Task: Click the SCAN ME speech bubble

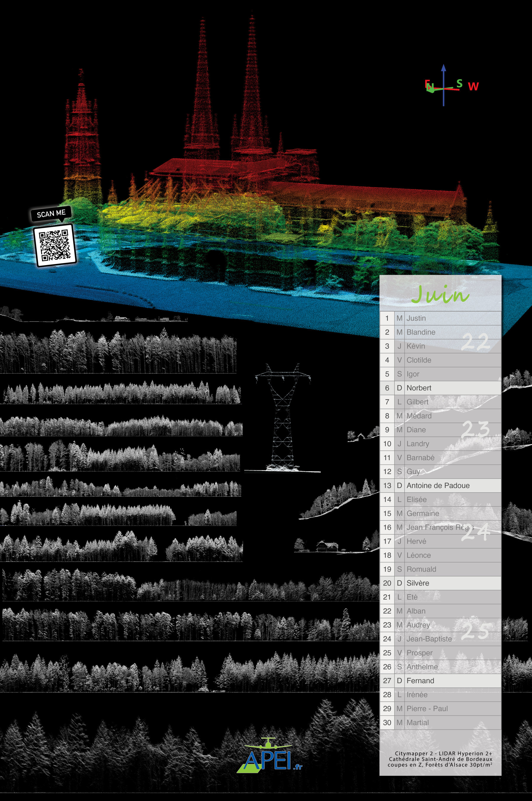Action: point(51,214)
